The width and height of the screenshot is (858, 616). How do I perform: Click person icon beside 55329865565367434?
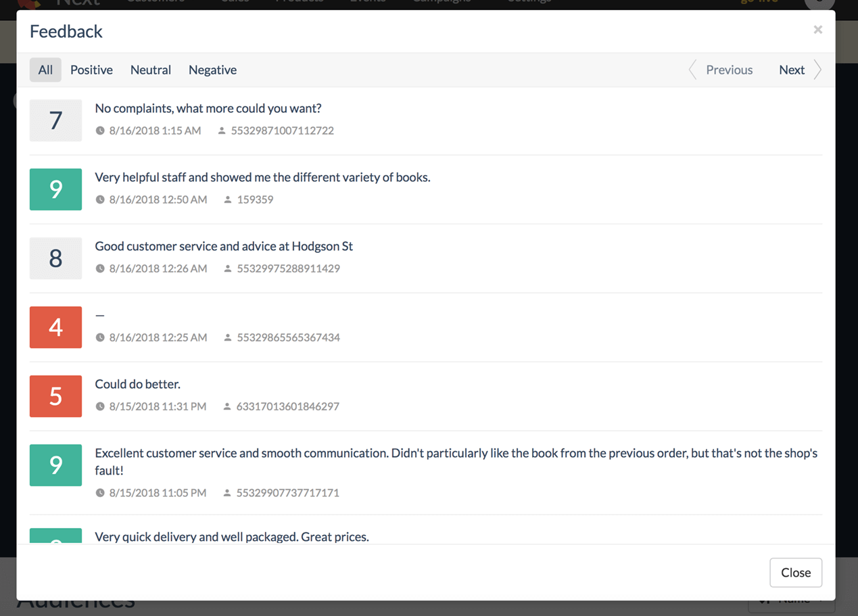228,337
